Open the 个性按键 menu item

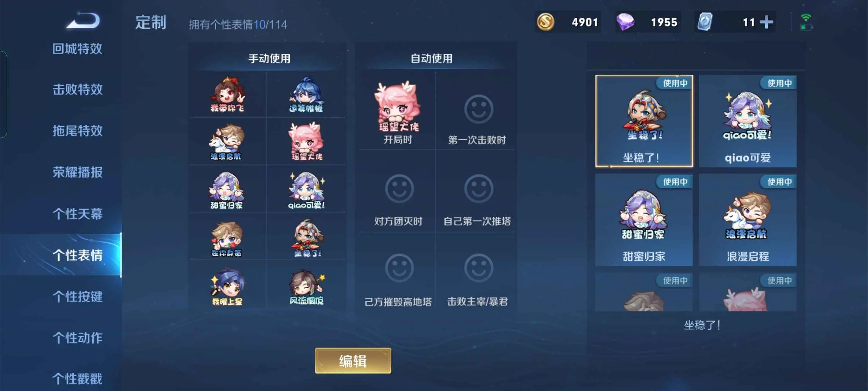tap(77, 297)
